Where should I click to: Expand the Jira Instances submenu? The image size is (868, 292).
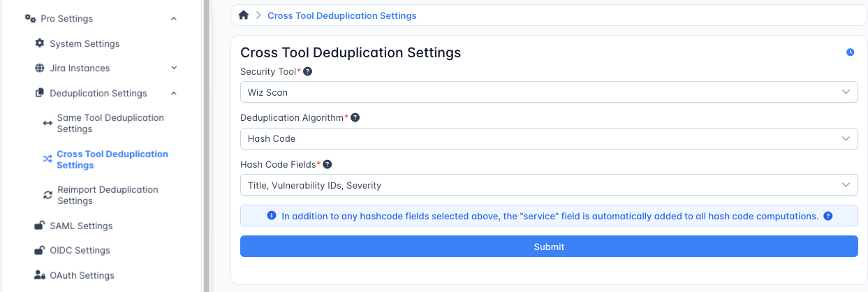click(174, 68)
